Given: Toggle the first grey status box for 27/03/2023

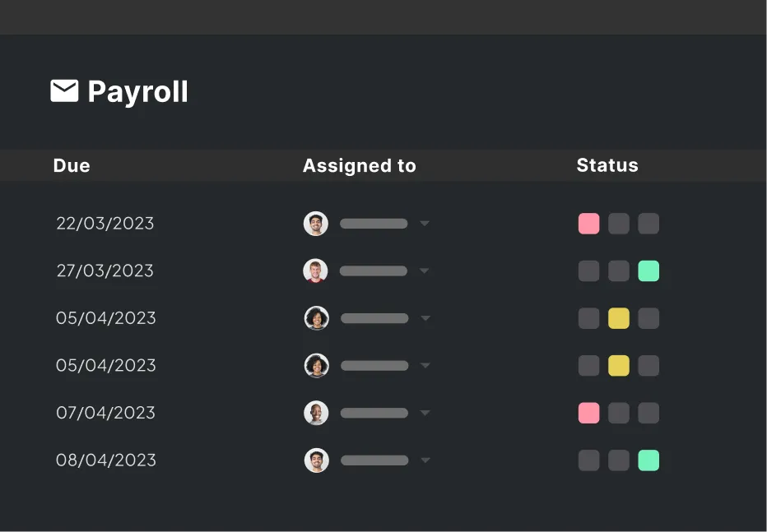Looking at the screenshot, I should [588, 271].
